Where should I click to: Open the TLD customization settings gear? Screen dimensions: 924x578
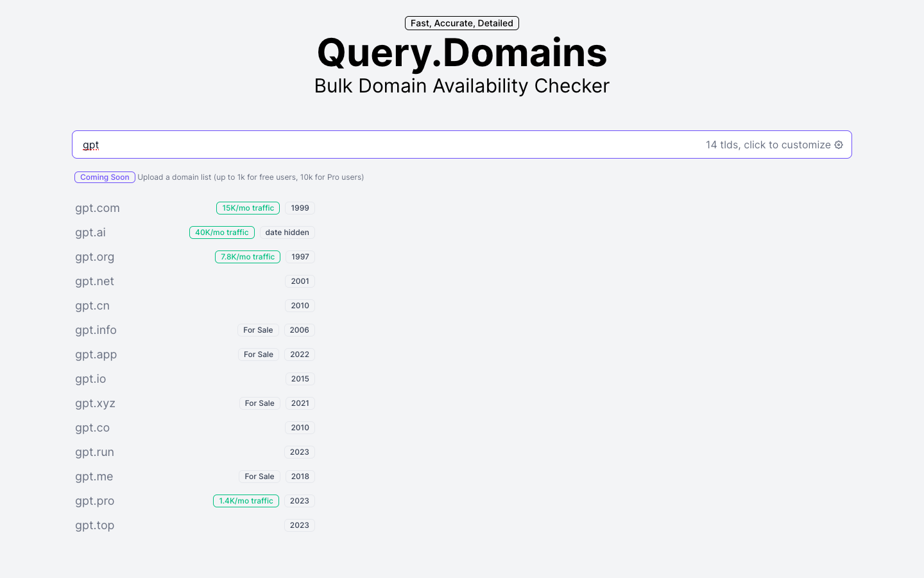[x=839, y=144]
